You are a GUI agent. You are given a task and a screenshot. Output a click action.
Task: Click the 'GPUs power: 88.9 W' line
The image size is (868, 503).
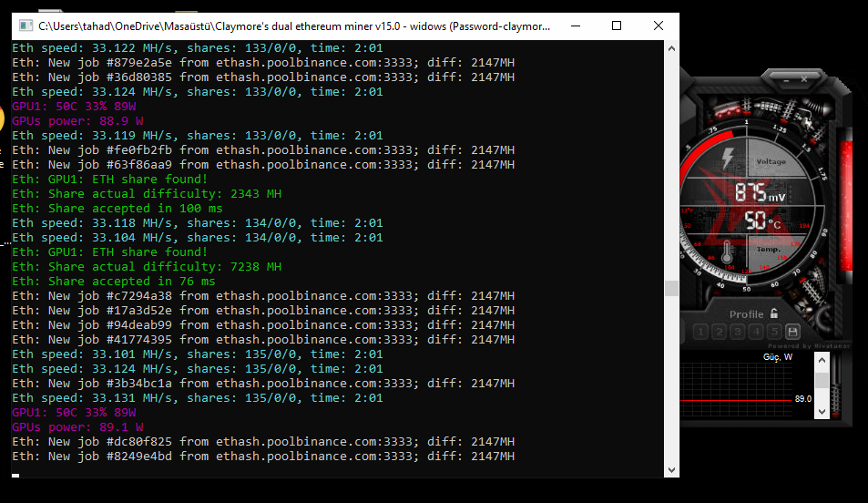click(77, 121)
